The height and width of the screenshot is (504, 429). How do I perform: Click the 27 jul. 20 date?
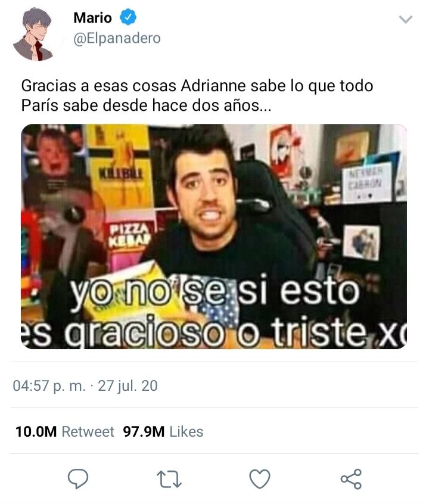[x=128, y=385]
